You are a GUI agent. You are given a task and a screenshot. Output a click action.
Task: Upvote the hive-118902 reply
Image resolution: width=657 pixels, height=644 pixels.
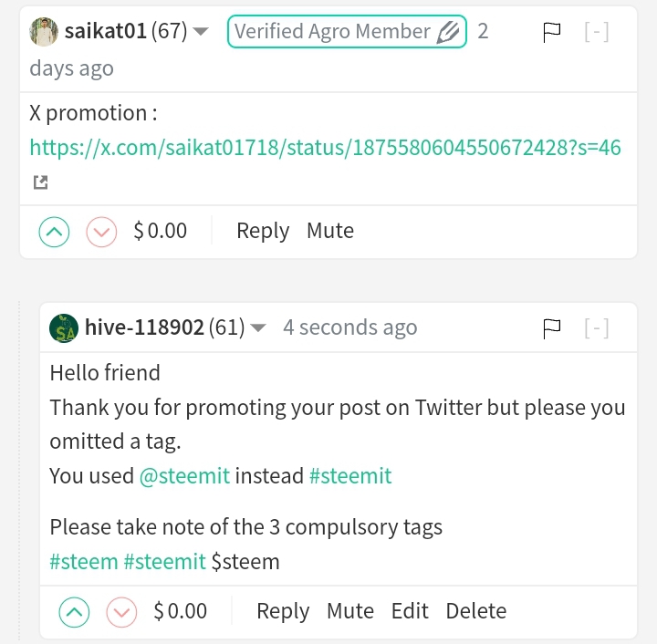pos(74,611)
